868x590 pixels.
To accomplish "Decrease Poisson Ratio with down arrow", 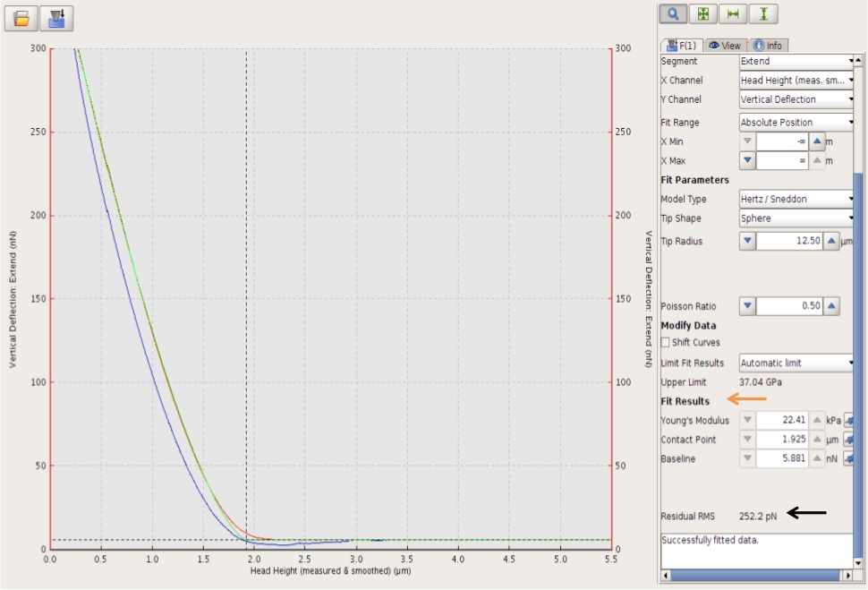I will [x=748, y=306].
